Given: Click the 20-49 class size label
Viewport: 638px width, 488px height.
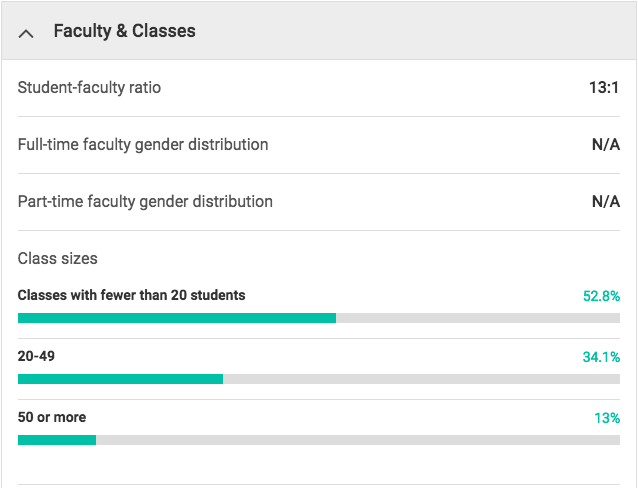Looking at the screenshot, I should point(36,356).
